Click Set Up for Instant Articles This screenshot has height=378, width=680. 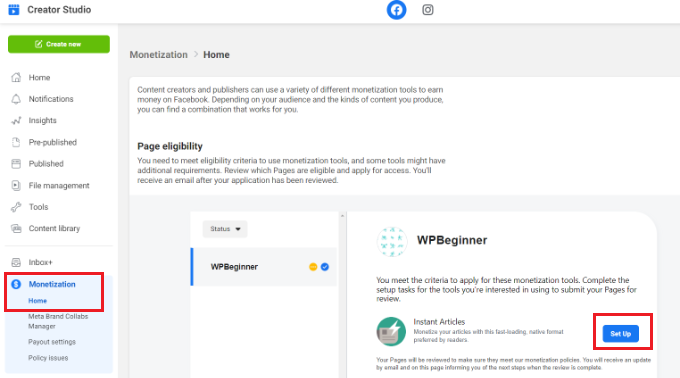pyautogui.click(x=621, y=334)
